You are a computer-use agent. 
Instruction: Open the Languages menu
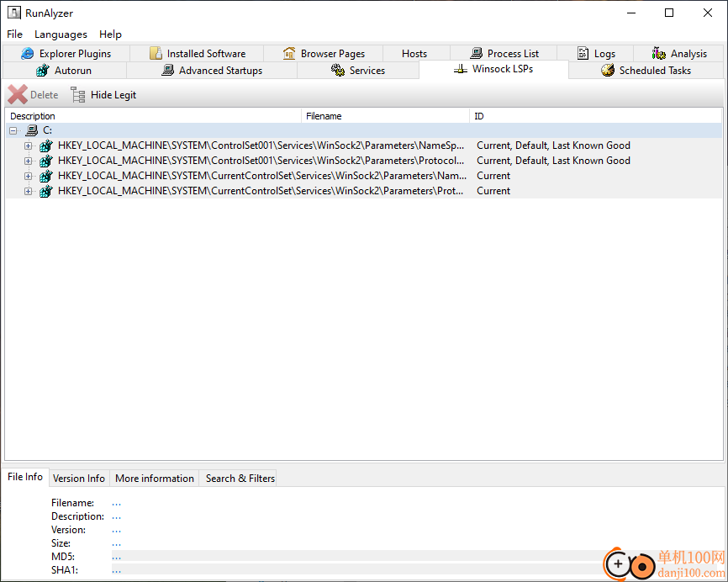click(x=61, y=34)
